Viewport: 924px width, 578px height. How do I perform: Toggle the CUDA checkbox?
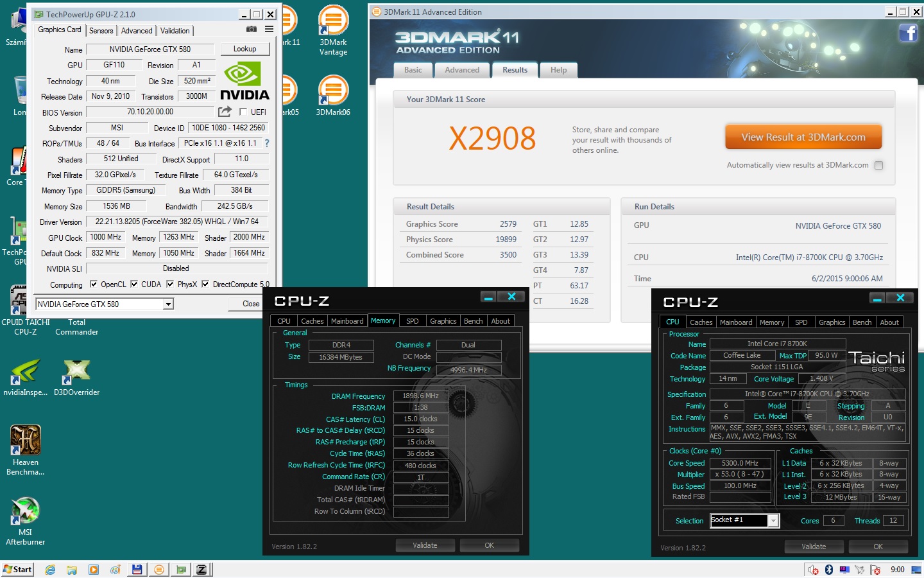click(134, 284)
